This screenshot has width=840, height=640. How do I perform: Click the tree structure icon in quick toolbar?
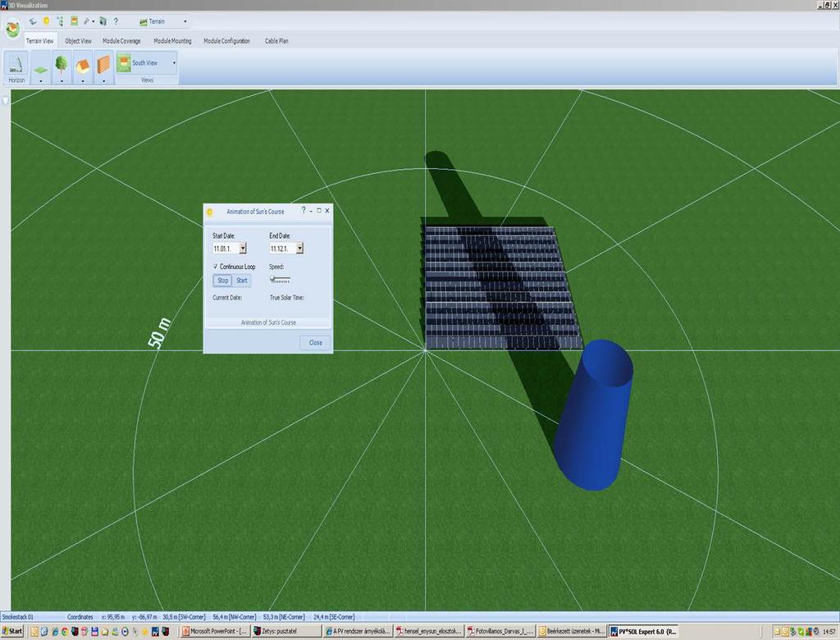coord(60,21)
